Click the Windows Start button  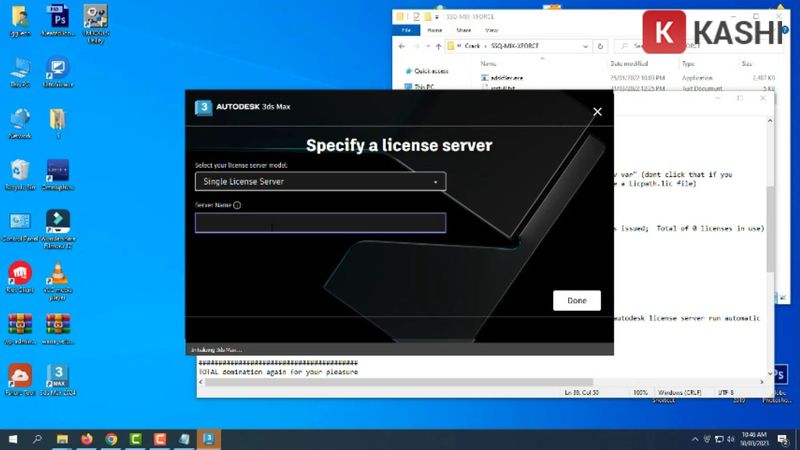[x=13, y=439]
